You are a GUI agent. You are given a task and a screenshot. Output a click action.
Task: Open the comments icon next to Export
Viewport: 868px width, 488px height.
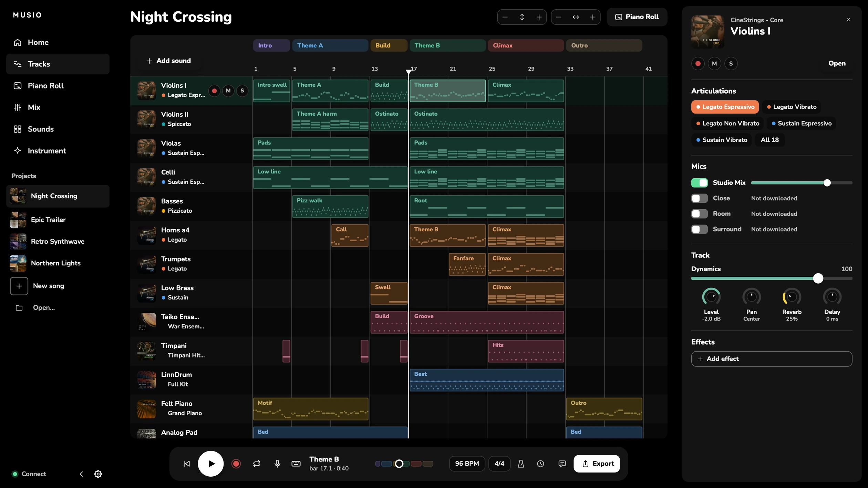[x=562, y=464]
